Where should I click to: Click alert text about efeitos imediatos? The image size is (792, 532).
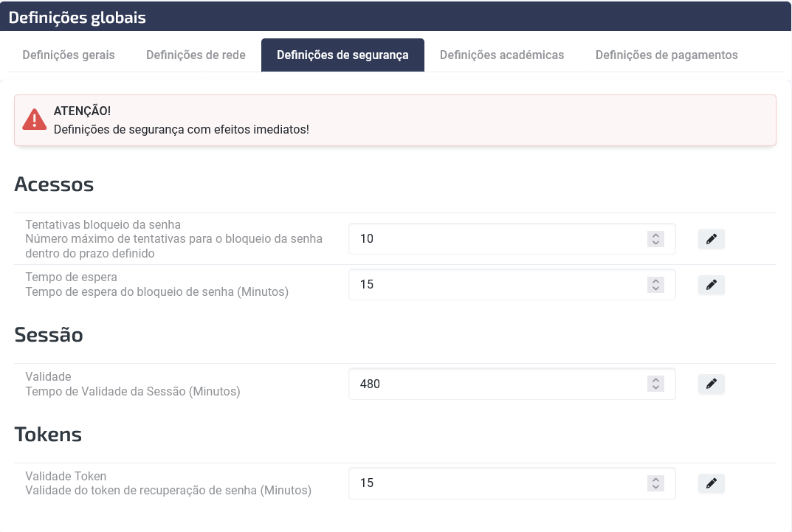pyautogui.click(x=182, y=130)
